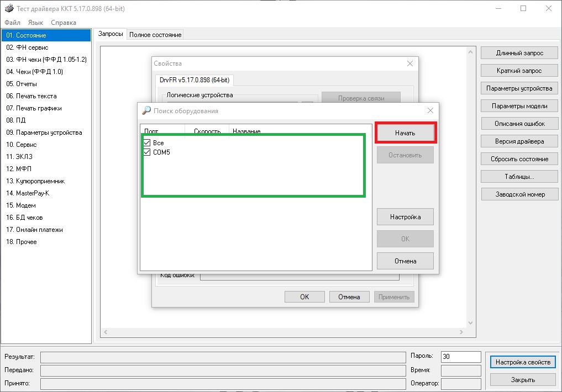
Task: Open 09. Параметры устройства section
Action: [44, 133]
